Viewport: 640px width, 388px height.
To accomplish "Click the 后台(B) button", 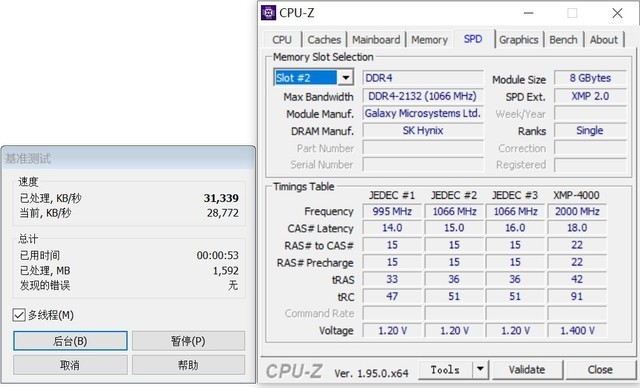I will (70, 341).
